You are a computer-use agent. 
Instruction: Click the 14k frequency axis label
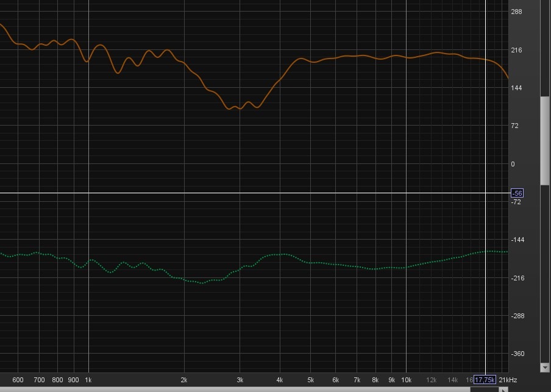coord(453,380)
